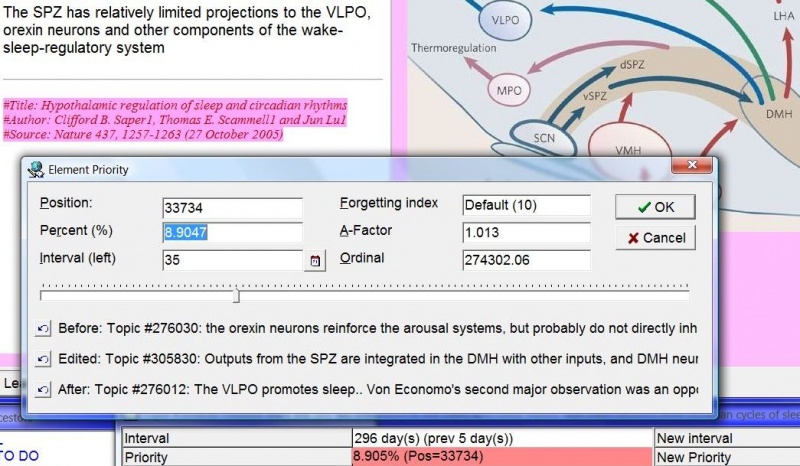Image resolution: width=800 pixels, height=466 pixels.
Task: Click the VMH node in diagram
Action: coord(628,150)
